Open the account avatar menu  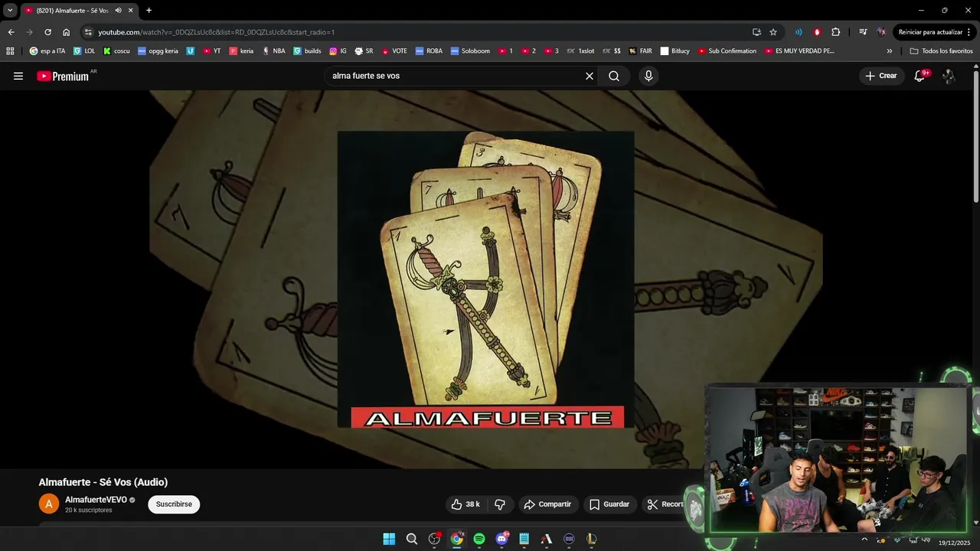949,76
